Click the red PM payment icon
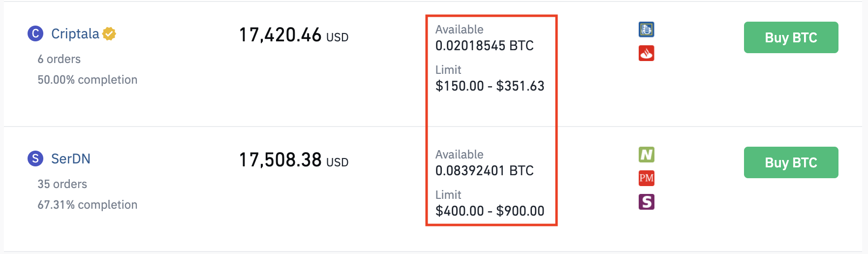This screenshot has width=868, height=254. coord(647,178)
